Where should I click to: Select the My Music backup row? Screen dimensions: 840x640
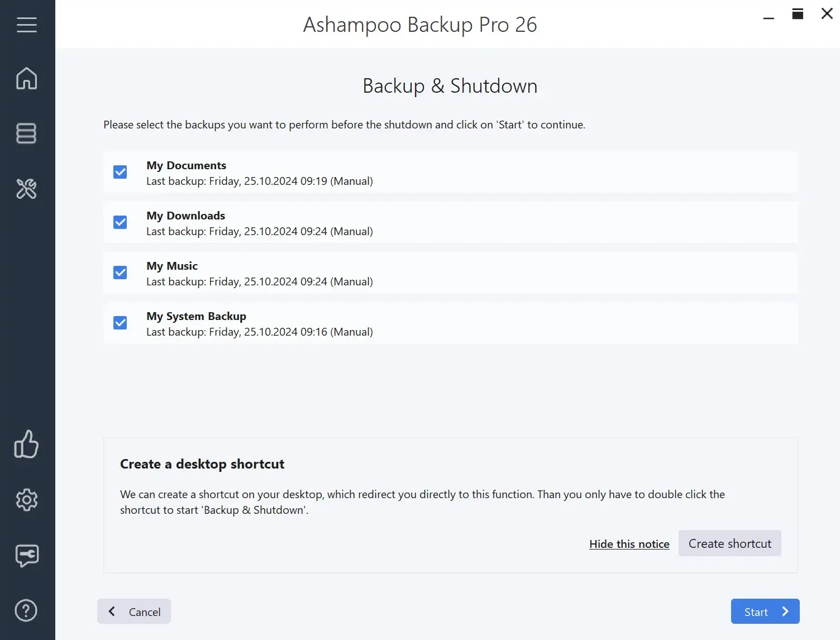(x=450, y=273)
